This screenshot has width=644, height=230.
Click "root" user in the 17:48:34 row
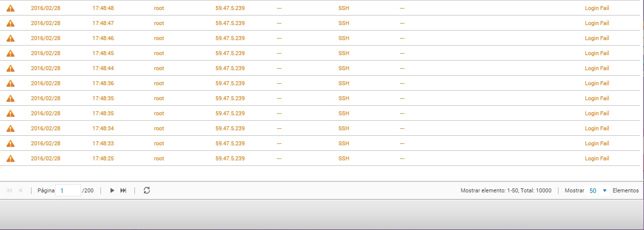(x=159, y=128)
